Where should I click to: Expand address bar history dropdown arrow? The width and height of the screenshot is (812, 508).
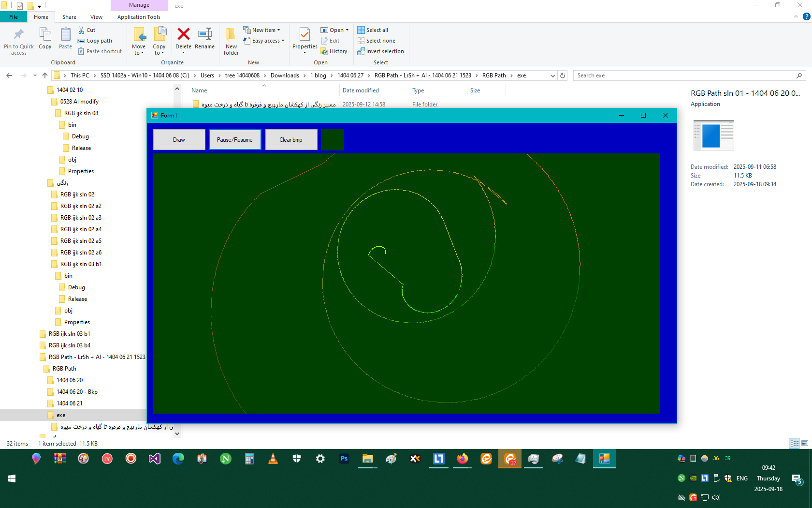552,75
